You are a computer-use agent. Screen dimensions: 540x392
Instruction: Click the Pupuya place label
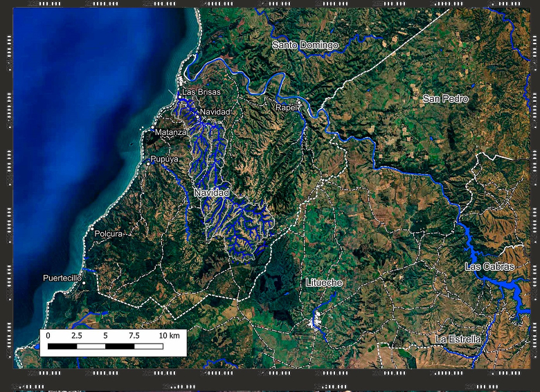(x=164, y=159)
